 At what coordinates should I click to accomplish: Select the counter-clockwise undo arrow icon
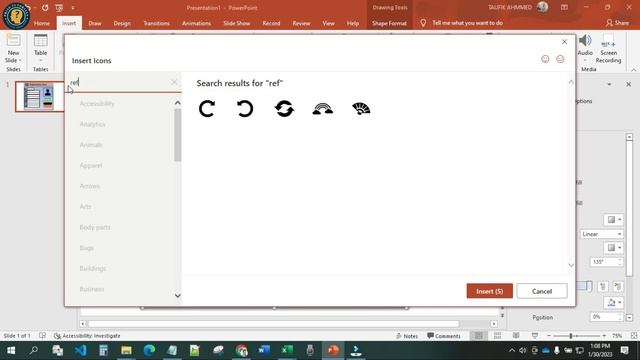click(245, 109)
